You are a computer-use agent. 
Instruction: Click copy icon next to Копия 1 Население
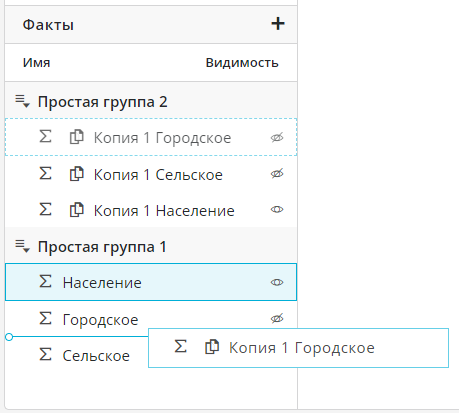click(x=77, y=210)
